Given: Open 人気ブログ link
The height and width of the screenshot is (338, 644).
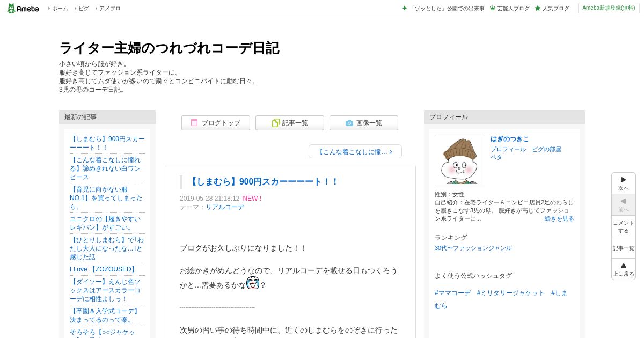Looking at the screenshot, I should tap(555, 9).
